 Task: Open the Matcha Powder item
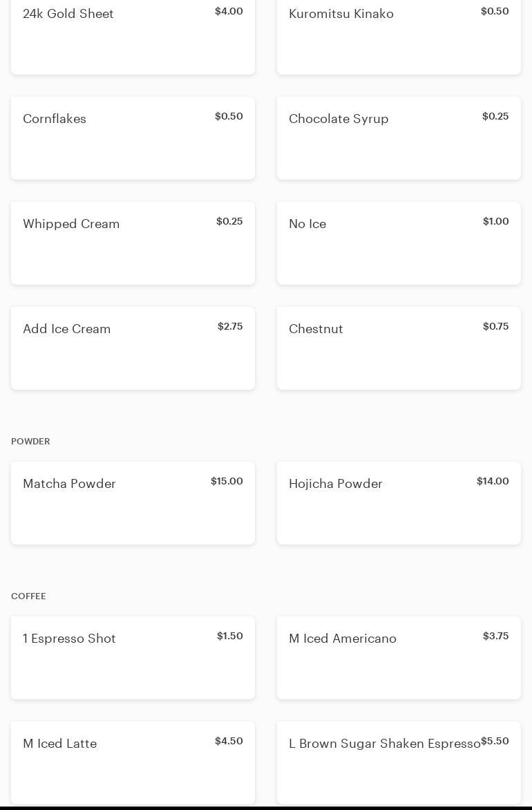point(133,503)
